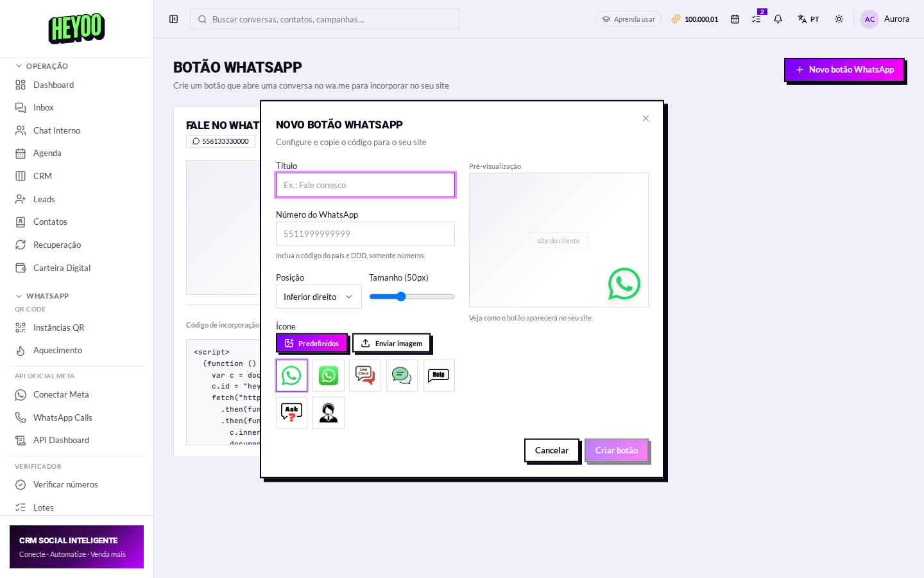Click the coins credit balance icon
The image size is (924, 578).
(676, 19)
